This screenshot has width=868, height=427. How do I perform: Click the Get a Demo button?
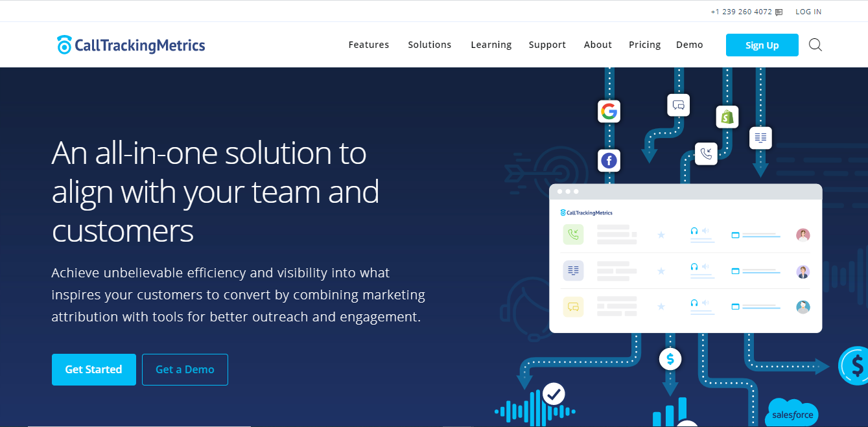[185, 369]
